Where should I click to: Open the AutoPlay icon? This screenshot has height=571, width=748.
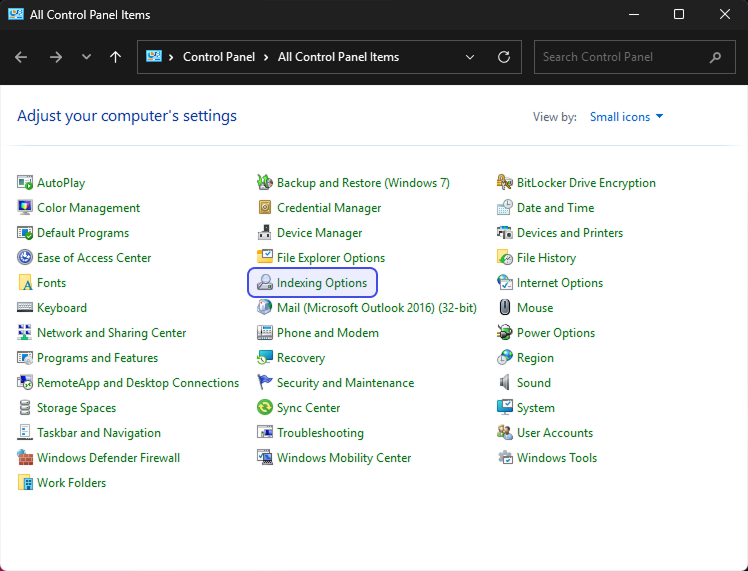click(x=25, y=183)
